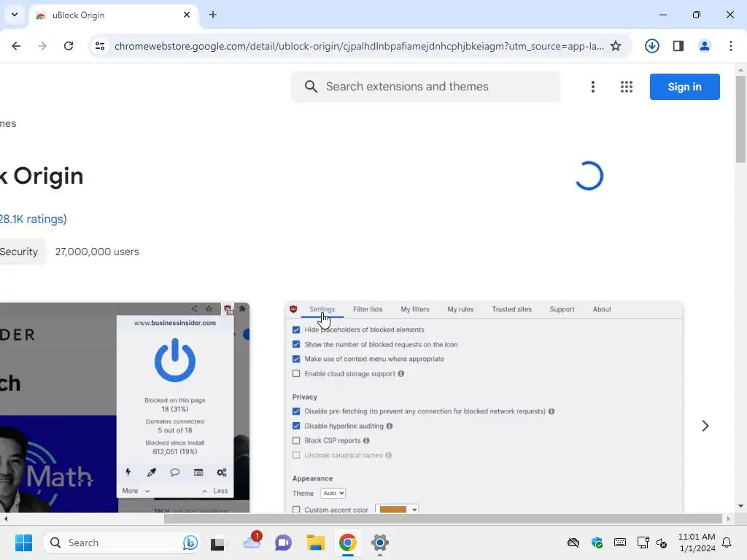Open the 28.1K ratings link
Image resolution: width=747 pixels, height=560 pixels.
[x=34, y=219]
